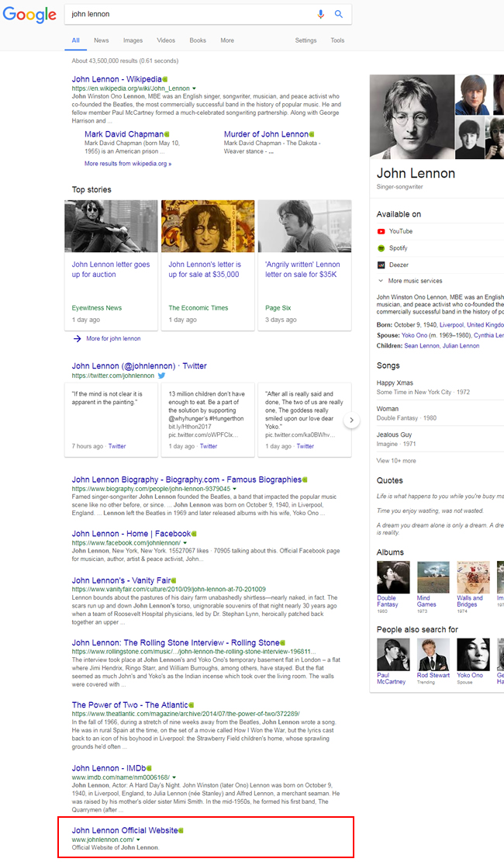The width and height of the screenshot is (504, 862).
Task: Click the blue search magnifier icon
Action: [x=339, y=14]
